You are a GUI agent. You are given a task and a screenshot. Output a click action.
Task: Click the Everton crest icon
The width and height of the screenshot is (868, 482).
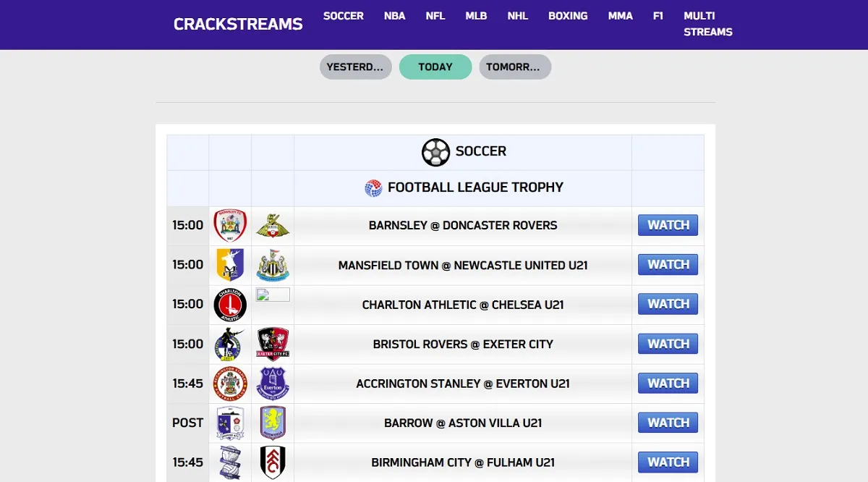coord(273,384)
